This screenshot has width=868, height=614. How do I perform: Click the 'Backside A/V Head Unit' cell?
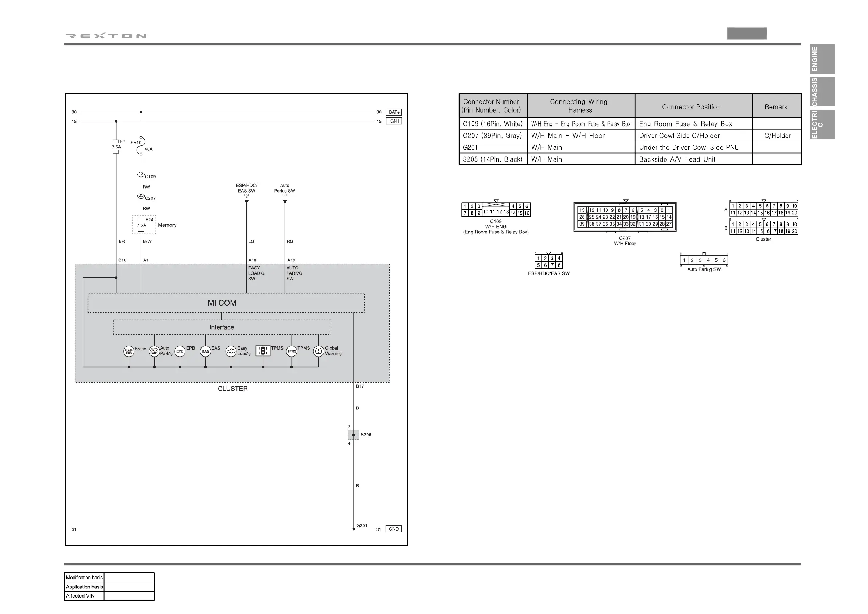click(694, 159)
